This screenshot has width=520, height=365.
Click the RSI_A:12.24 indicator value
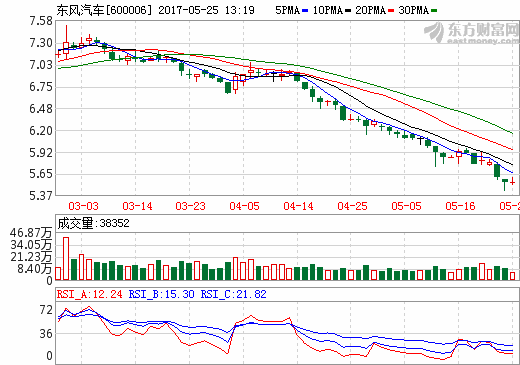90,294
